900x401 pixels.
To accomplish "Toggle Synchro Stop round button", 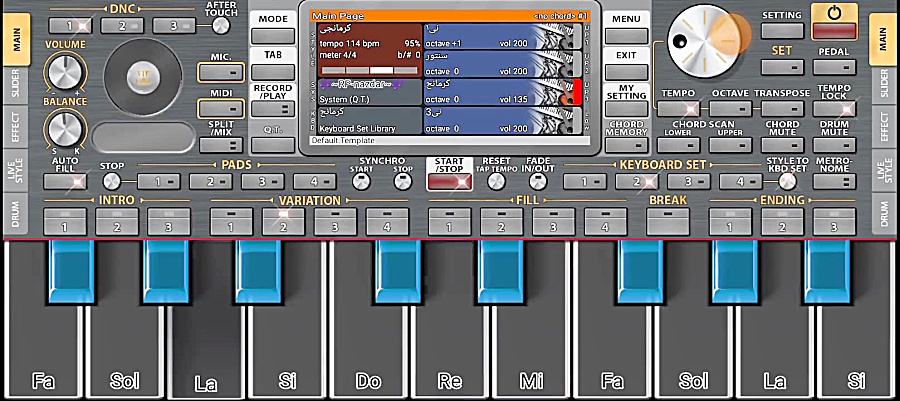I will pyautogui.click(x=402, y=182).
